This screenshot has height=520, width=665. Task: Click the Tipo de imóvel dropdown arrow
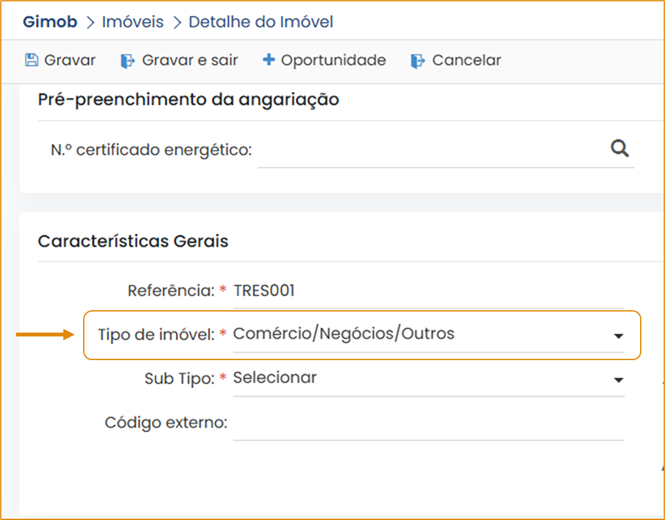coord(618,337)
